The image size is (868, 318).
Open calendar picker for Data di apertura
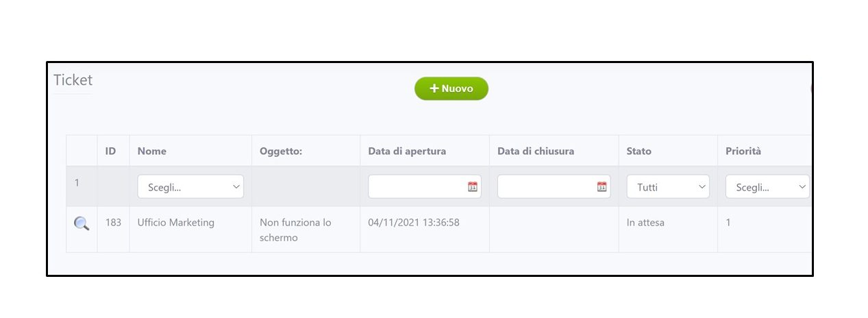[x=472, y=186]
